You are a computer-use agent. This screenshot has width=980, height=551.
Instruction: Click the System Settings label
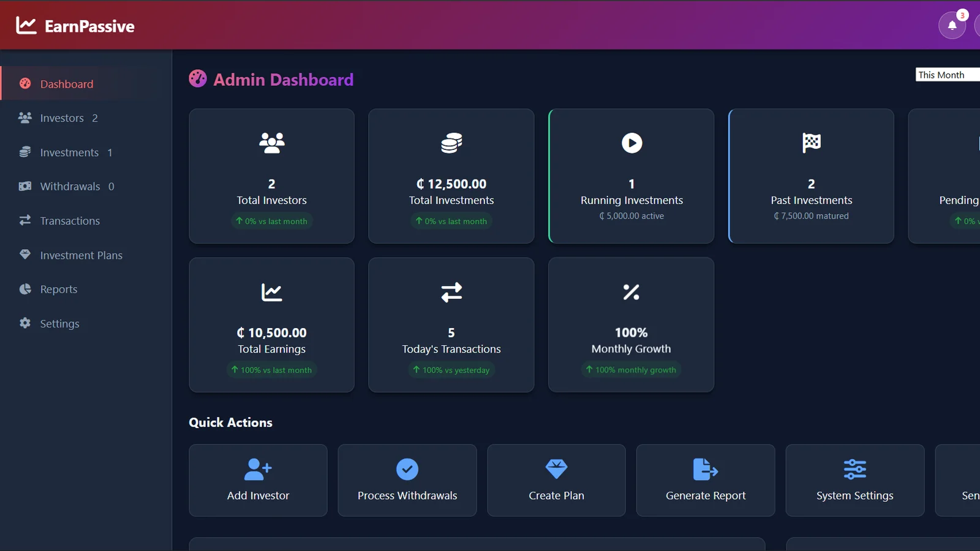(855, 495)
